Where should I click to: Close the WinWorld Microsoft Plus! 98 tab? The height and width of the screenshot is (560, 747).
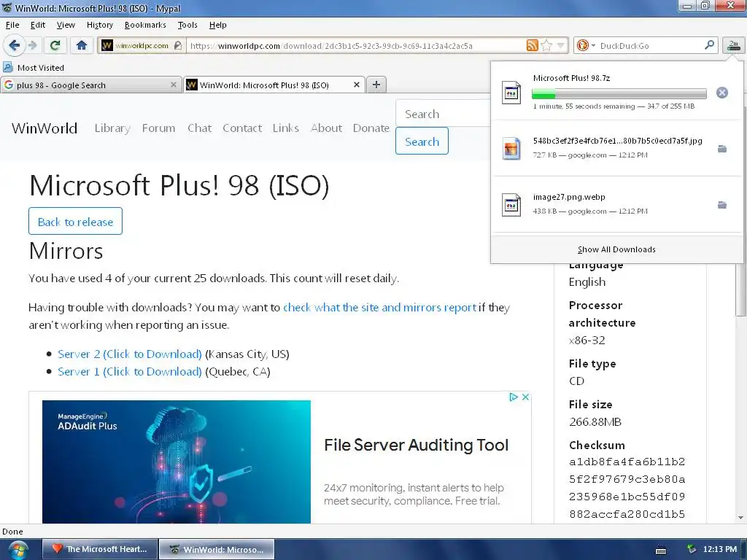pyautogui.click(x=356, y=85)
